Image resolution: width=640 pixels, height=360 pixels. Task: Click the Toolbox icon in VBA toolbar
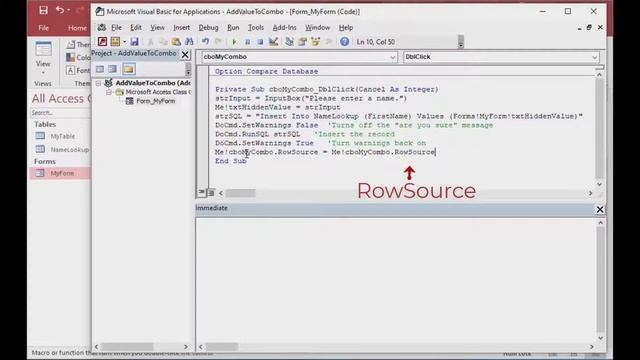click(329, 42)
